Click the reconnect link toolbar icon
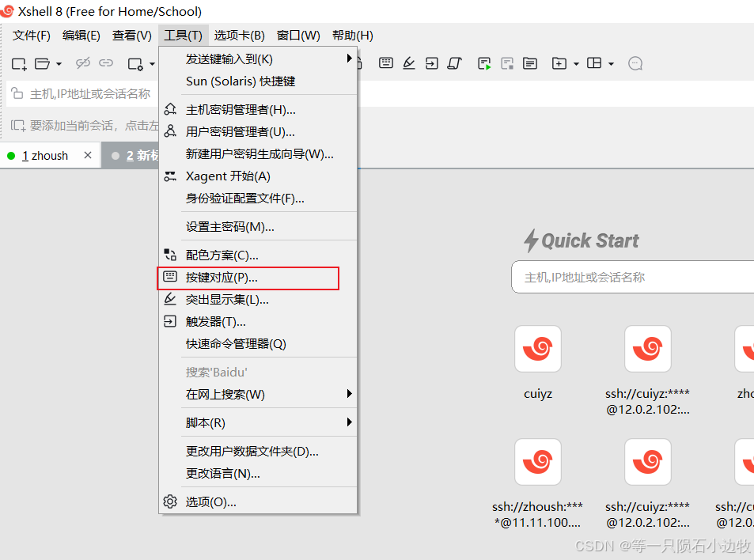This screenshot has width=754, height=560. (106, 63)
